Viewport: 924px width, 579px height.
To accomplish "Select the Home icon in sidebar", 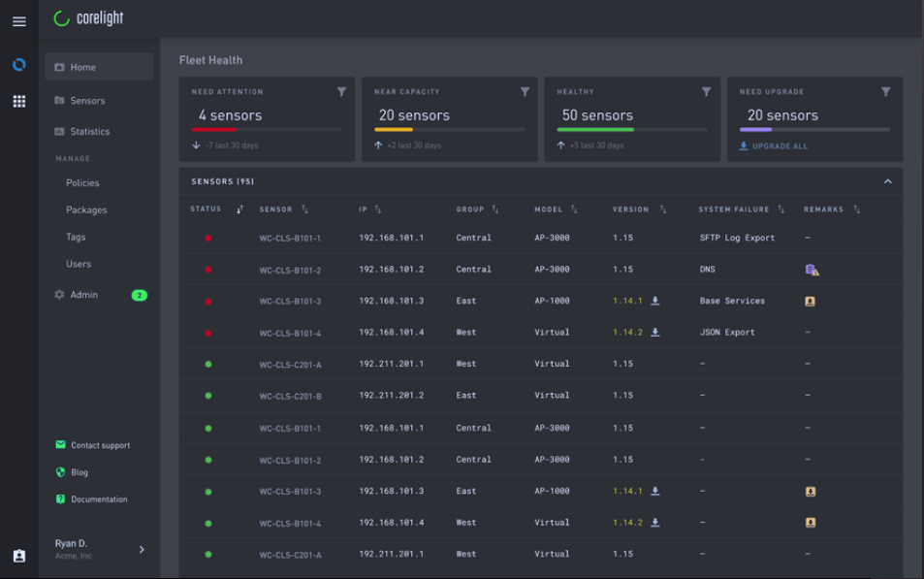I will point(62,68).
